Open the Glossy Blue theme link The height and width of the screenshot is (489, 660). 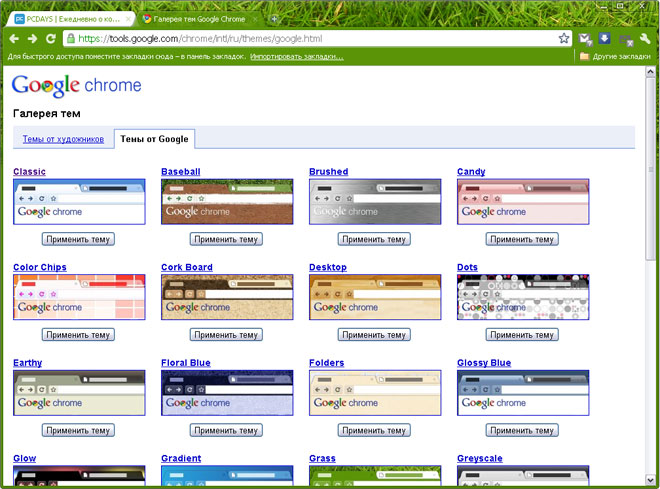click(484, 363)
